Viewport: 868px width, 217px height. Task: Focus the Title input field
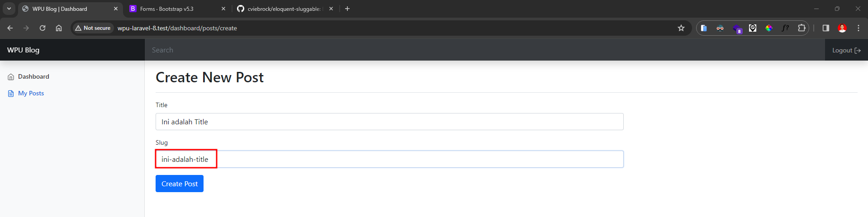tap(389, 122)
